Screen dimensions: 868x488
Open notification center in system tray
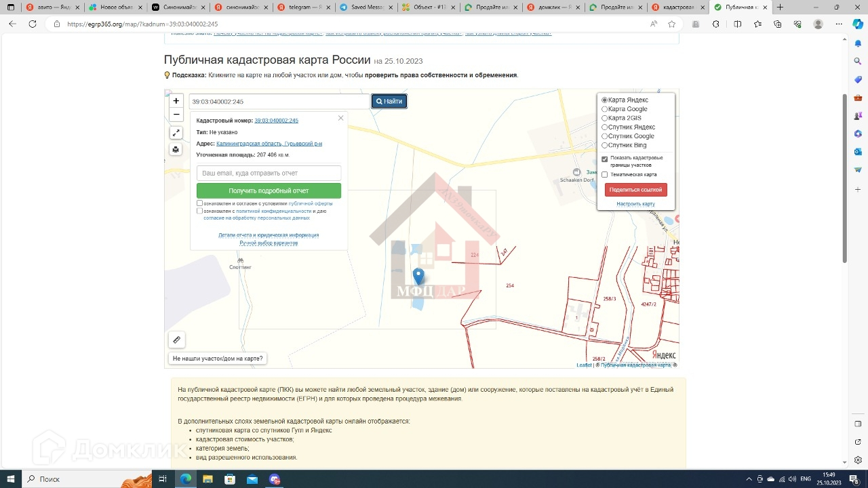click(854, 479)
